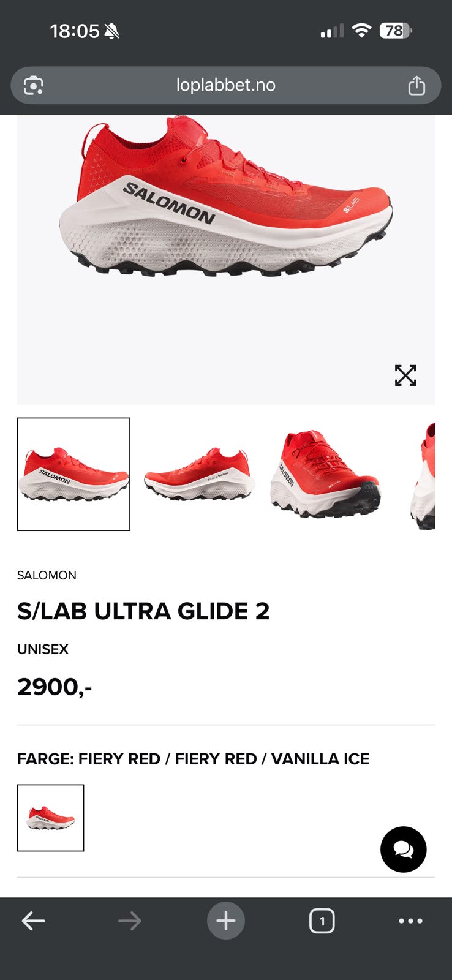Tap the battery indicator in status bar
The height and width of the screenshot is (980, 452).
tap(396, 31)
